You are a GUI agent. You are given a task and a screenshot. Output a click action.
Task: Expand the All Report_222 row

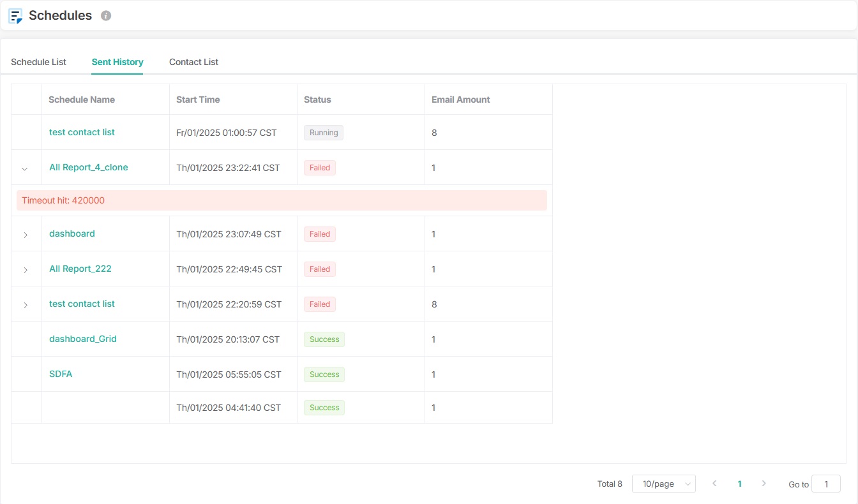[26, 270]
